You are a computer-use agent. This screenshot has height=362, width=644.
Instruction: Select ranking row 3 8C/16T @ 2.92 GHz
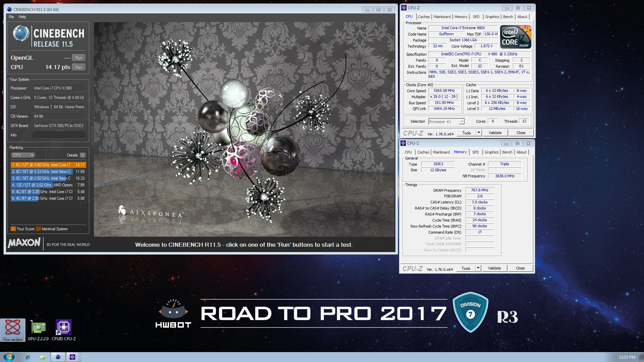point(48,178)
